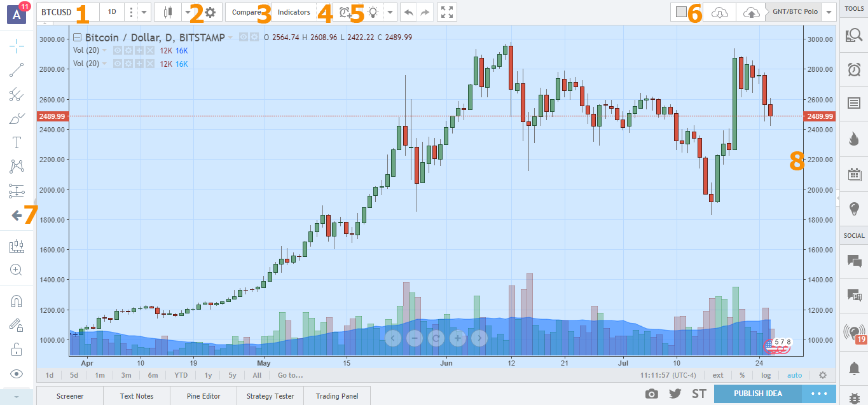Open the Strategy Tester tab
The width and height of the screenshot is (868, 405).
[270, 395]
